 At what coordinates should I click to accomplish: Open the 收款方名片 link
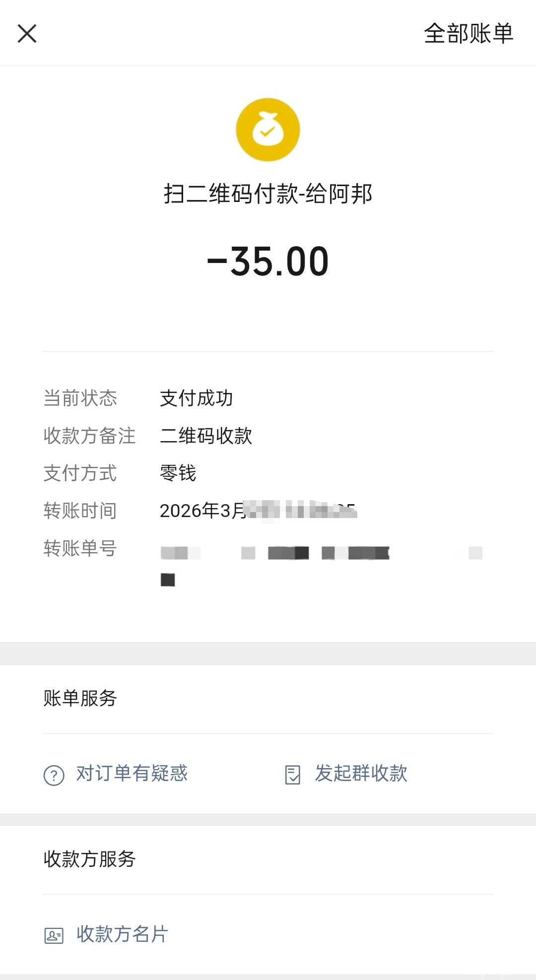(x=123, y=934)
